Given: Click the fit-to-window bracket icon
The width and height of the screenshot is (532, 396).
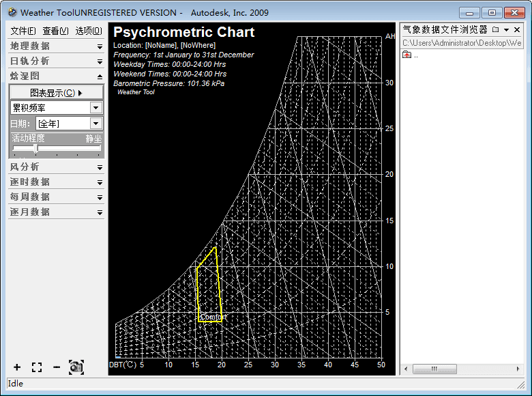Looking at the screenshot, I should click(37, 367).
